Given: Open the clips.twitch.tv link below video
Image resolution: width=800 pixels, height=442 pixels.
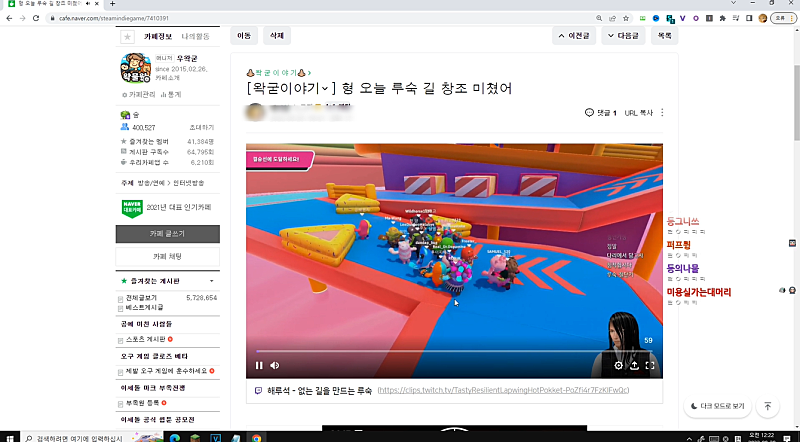Looking at the screenshot, I should pos(503,390).
